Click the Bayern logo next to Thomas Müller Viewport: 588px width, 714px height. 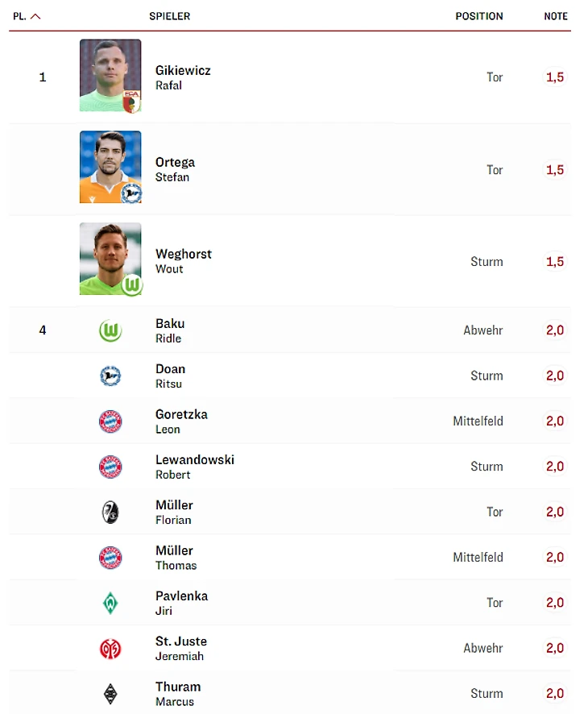click(110, 558)
